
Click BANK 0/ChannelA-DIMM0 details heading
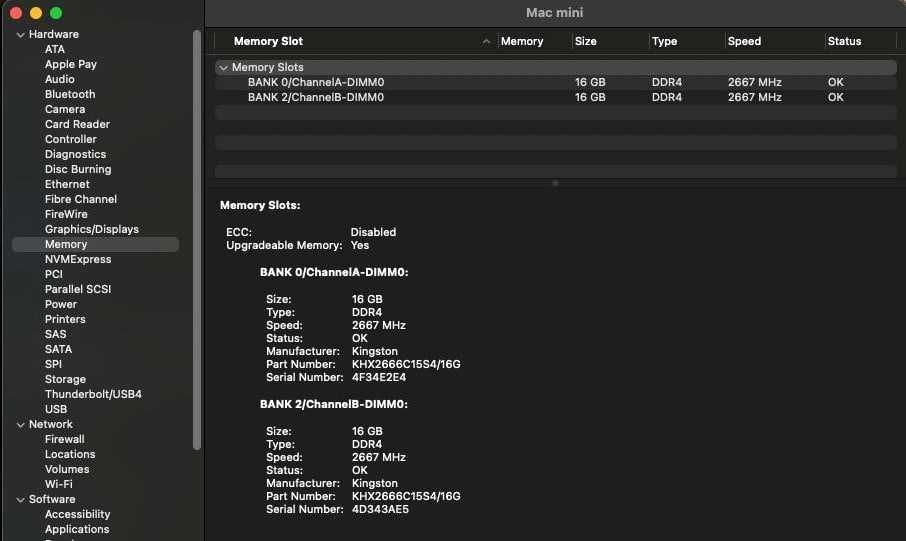334,272
